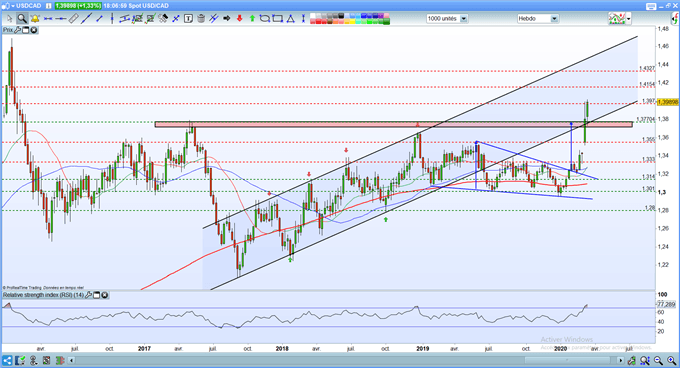Activate the magnifier zoom tool
The width and height of the screenshot is (680, 368).
[22, 19]
